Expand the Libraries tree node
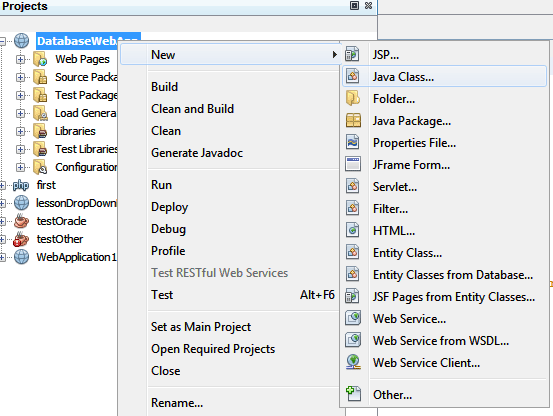553x416 pixels. [20, 131]
